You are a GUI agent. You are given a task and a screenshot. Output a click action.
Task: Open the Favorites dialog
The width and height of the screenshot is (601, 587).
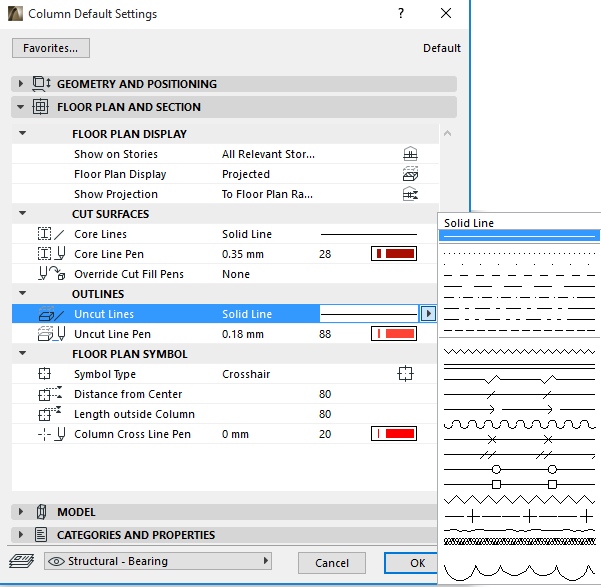[51, 48]
